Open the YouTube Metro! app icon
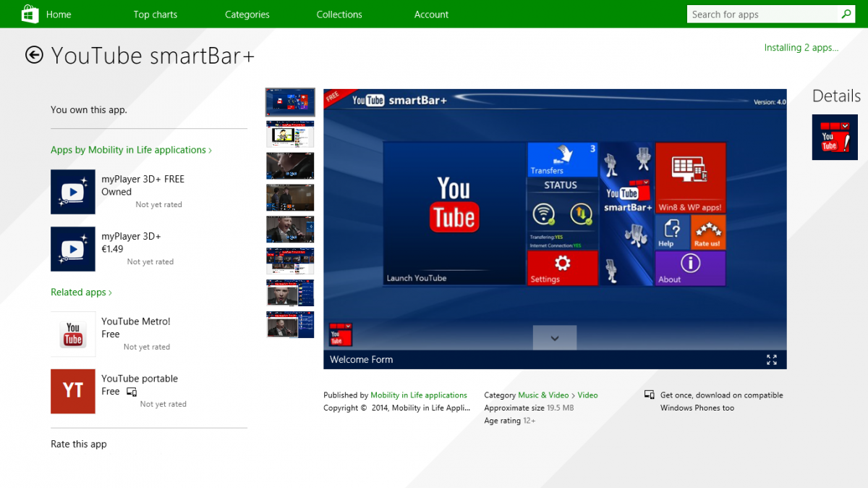 pyautogui.click(x=73, y=334)
